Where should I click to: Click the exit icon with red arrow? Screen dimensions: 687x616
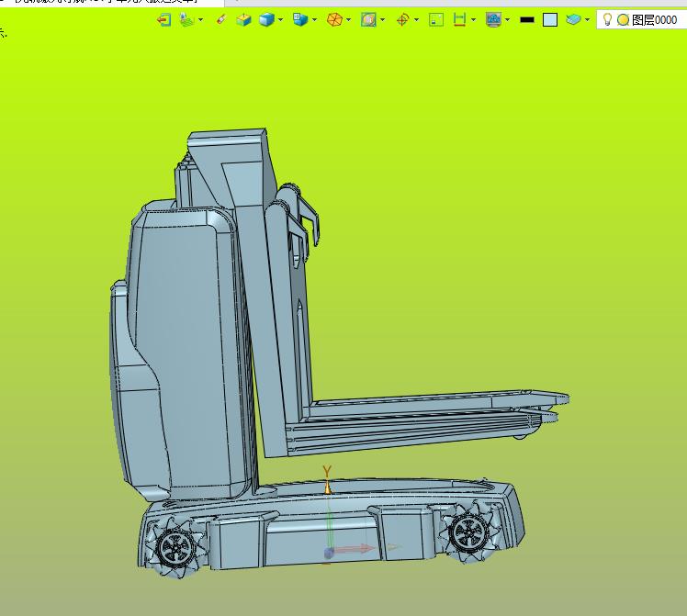[x=163, y=19]
